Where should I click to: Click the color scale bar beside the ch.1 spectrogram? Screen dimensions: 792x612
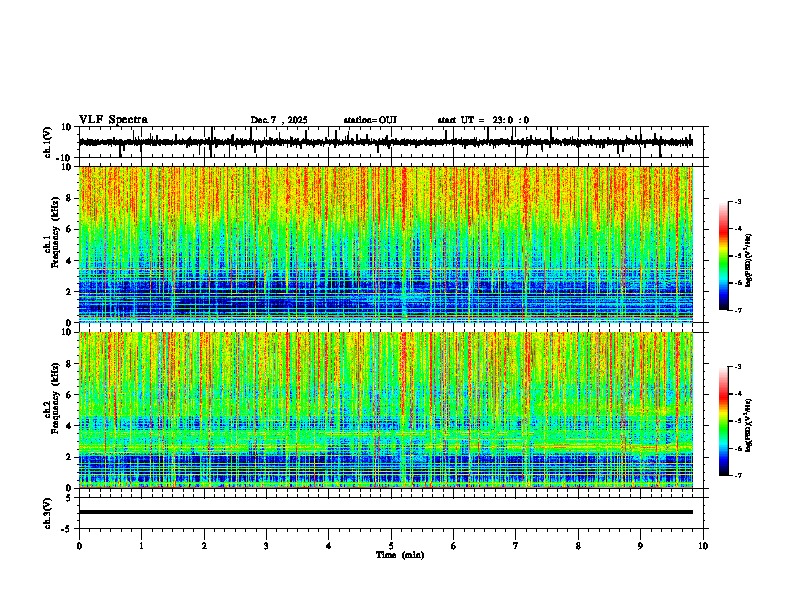[x=723, y=256]
